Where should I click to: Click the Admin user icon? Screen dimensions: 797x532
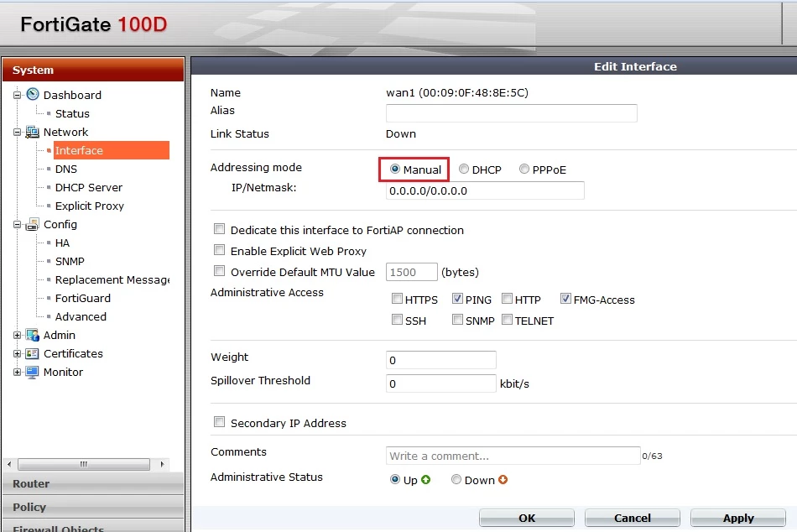(x=33, y=335)
